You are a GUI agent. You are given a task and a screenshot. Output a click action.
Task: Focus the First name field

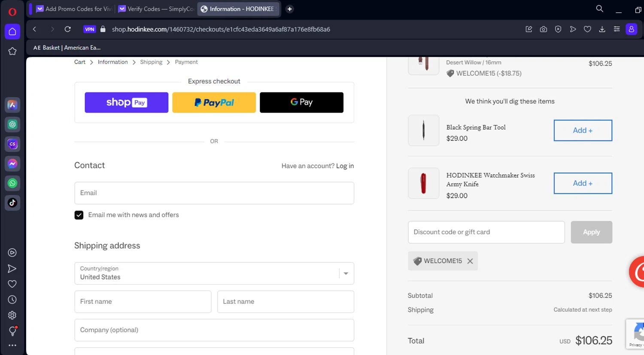click(x=143, y=302)
